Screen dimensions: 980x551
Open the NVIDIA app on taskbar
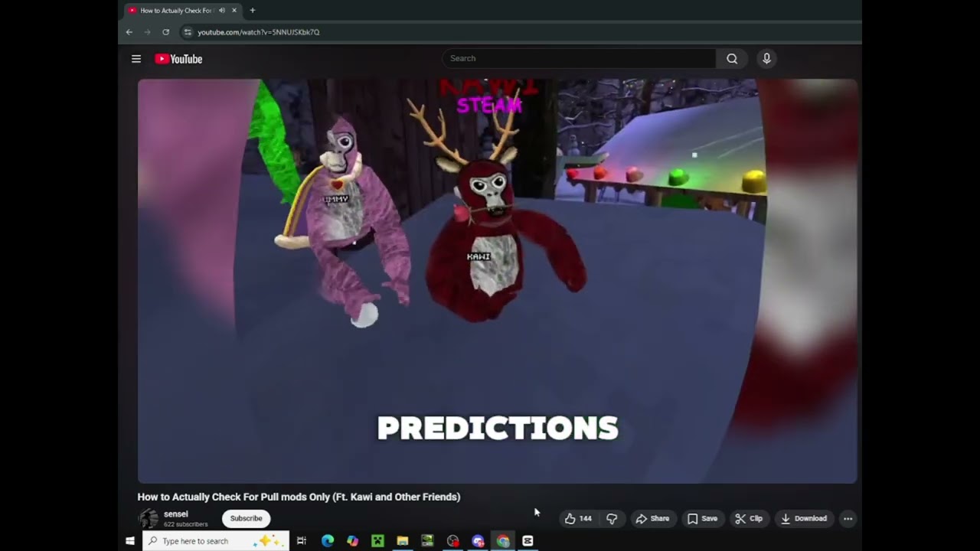[x=427, y=541]
